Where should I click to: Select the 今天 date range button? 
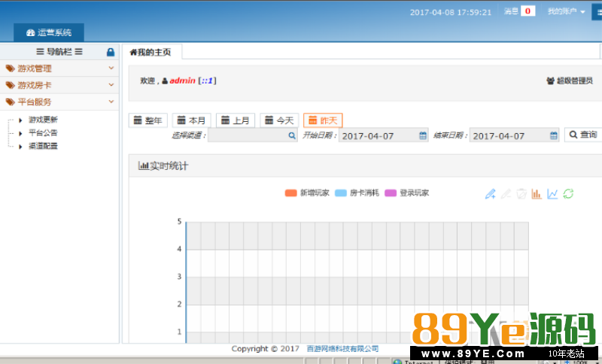point(279,120)
